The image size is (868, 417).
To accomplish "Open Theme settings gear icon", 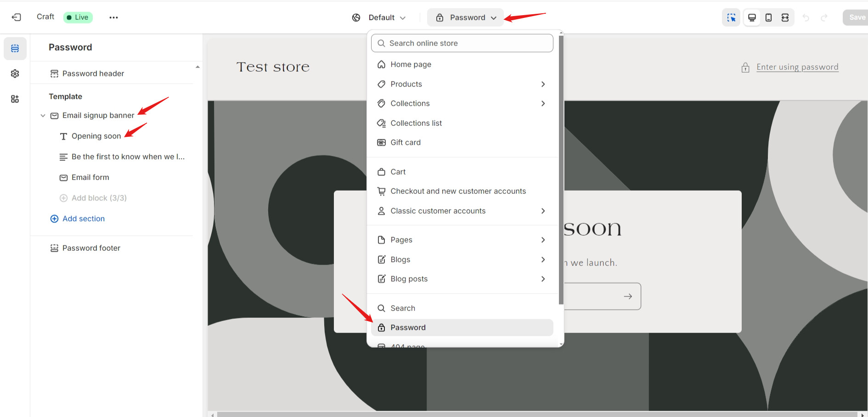I will (x=15, y=73).
